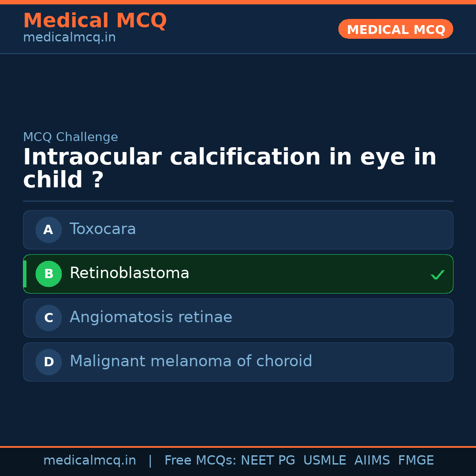Click the Medical MCQ logo heading
This screenshot has width=476, height=476.
point(95,20)
